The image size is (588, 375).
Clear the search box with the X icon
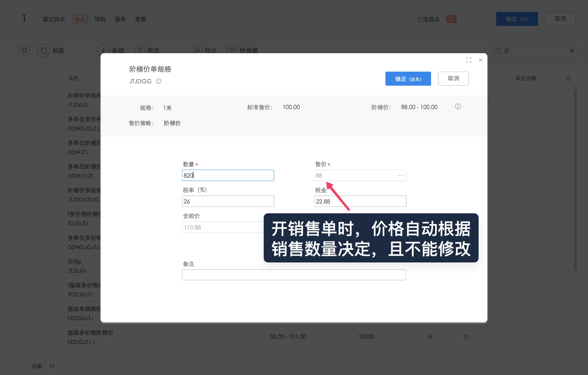[x=572, y=51]
